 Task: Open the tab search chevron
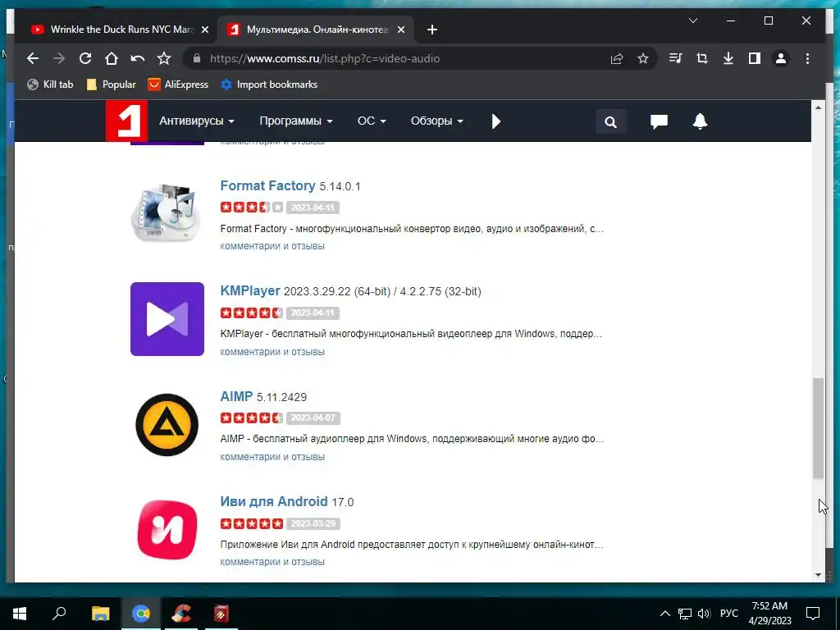692,21
